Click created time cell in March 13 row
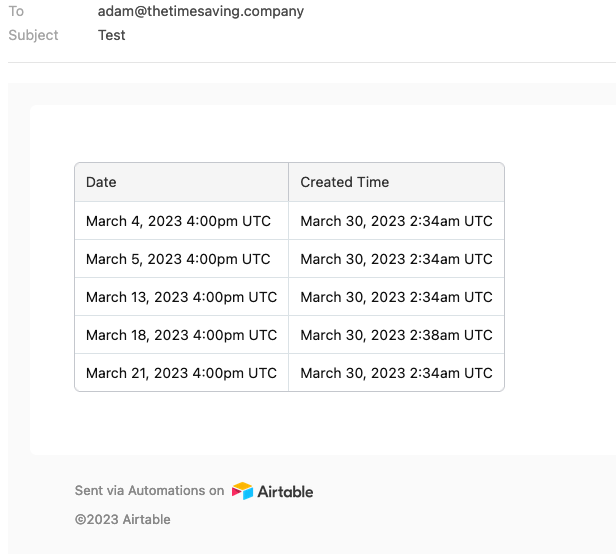Image resolution: width=616 pixels, height=554 pixels. coord(396,297)
